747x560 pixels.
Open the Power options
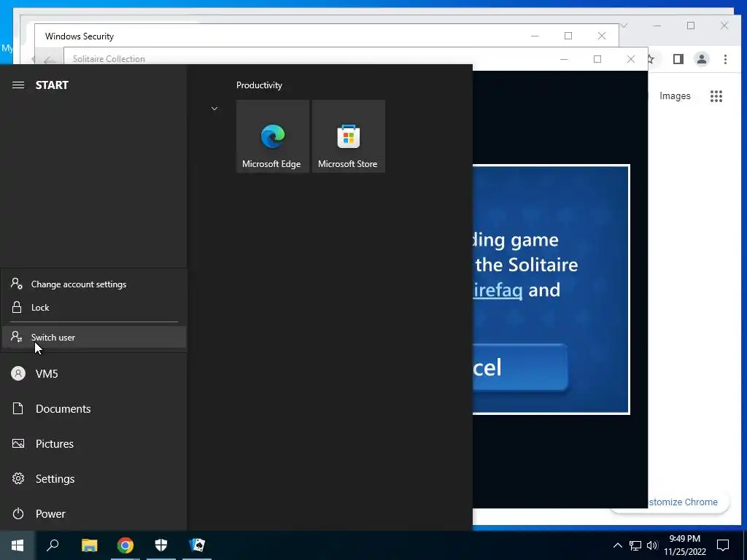pos(94,514)
